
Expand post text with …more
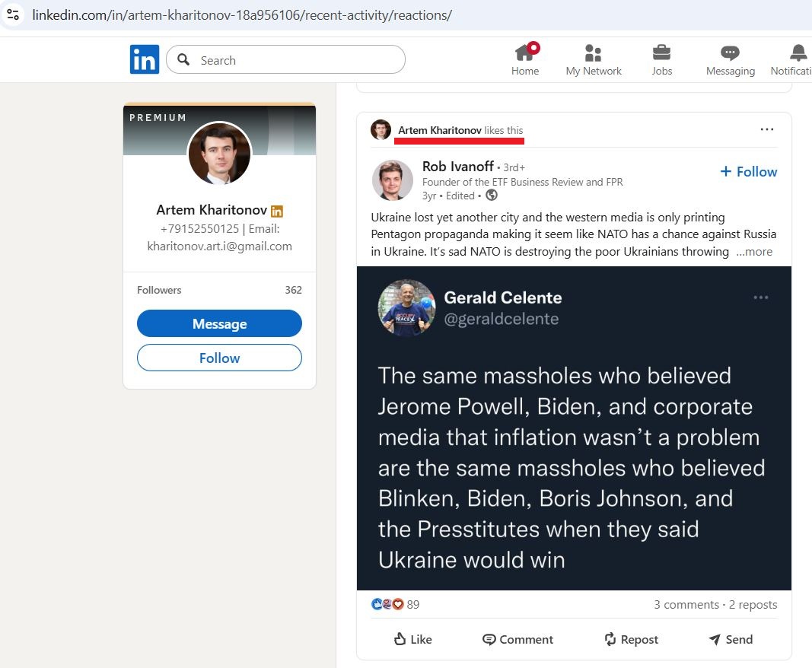tap(753, 252)
